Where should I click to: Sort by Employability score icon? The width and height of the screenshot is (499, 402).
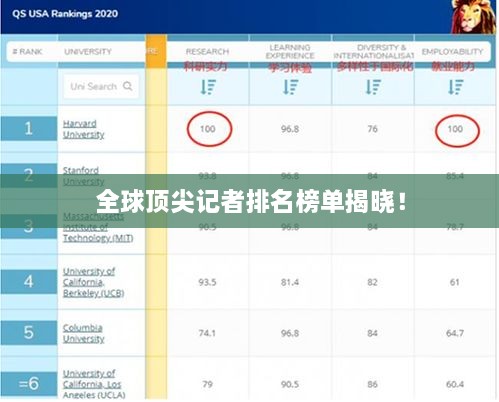point(456,87)
